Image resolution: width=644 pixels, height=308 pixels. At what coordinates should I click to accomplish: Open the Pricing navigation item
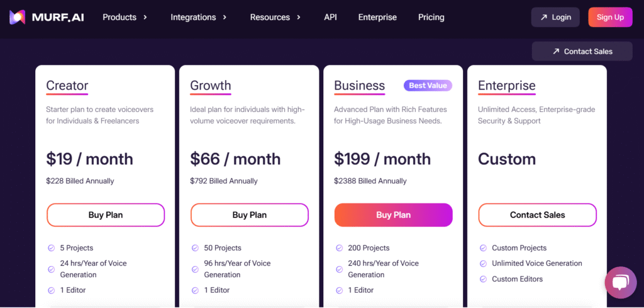click(431, 17)
